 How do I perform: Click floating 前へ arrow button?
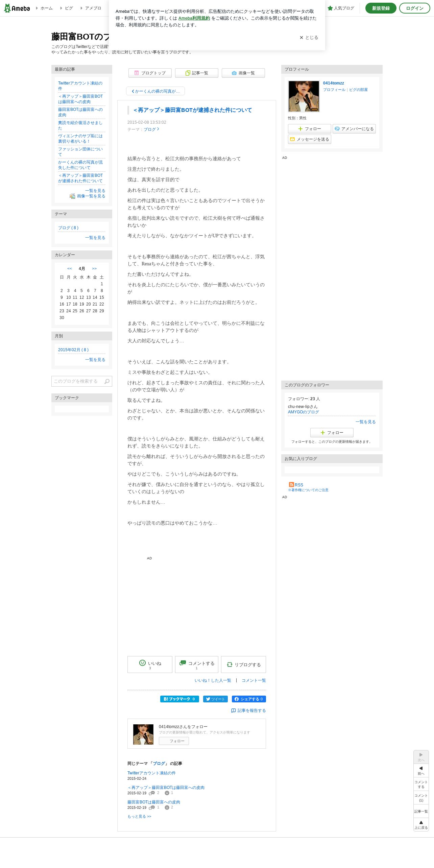click(421, 771)
